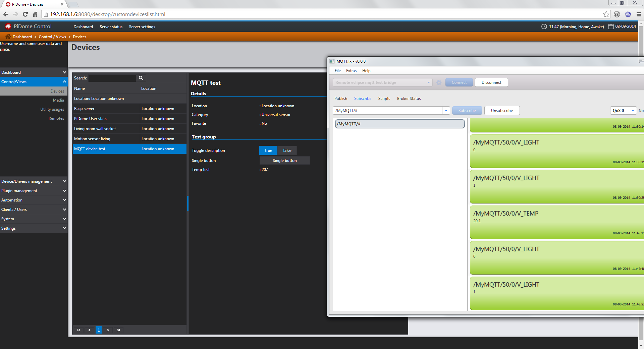Image resolution: width=644 pixels, height=349 pixels.
Task: Expand the Dashboard sidebar section
Action: [x=34, y=72]
